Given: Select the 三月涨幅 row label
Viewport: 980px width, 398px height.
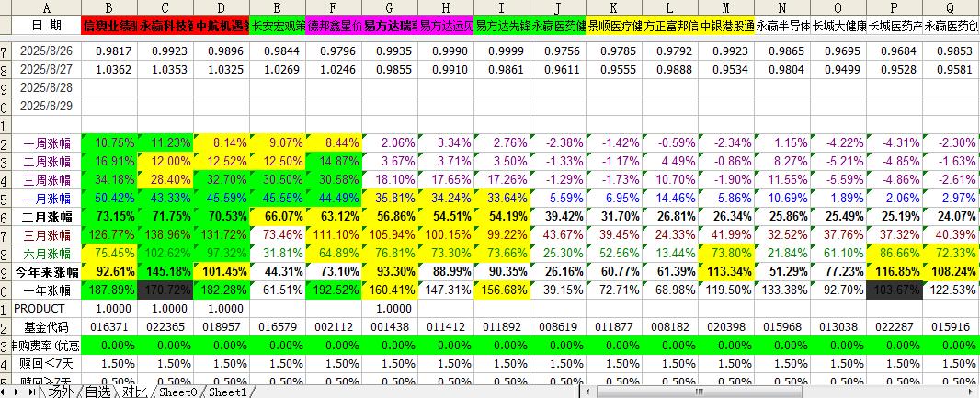Looking at the screenshot, I should (46, 235).
